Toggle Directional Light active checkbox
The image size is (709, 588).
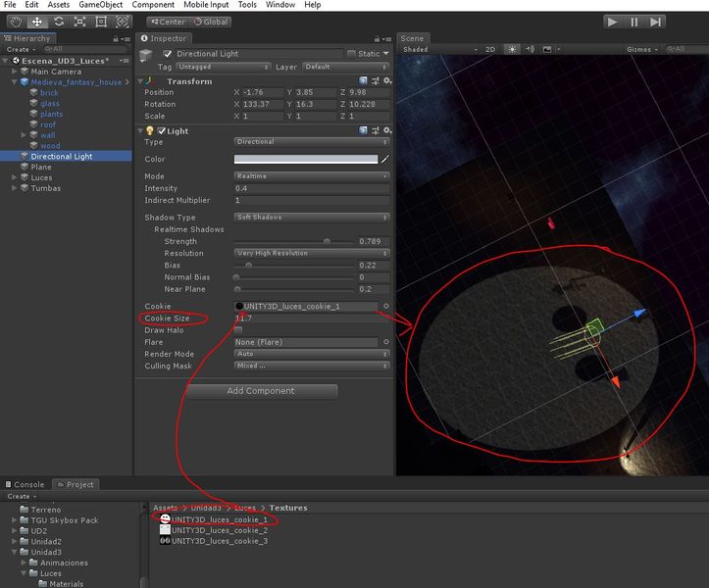168,54
